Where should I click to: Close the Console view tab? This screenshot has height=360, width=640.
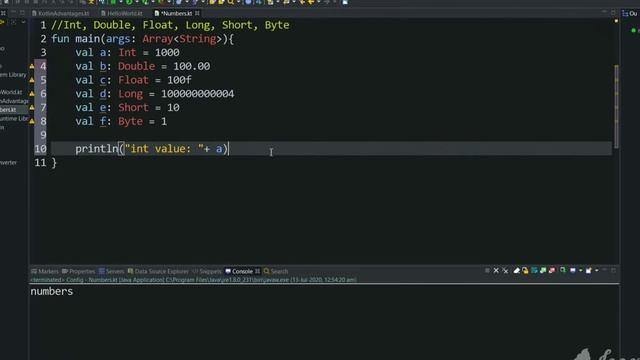(258, 271)
